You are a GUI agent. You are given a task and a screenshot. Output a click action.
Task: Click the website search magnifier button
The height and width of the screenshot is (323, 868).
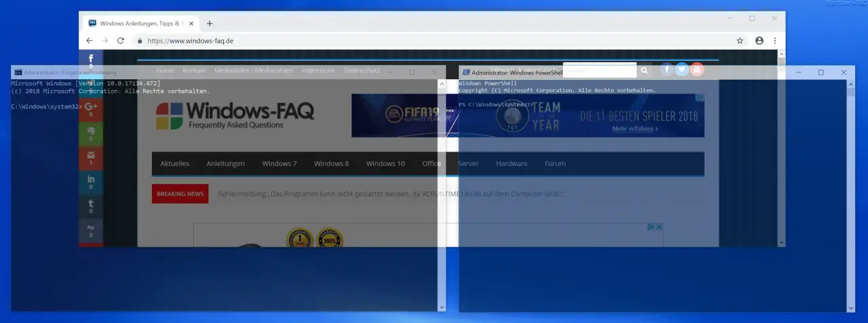[x=644, y=70]
